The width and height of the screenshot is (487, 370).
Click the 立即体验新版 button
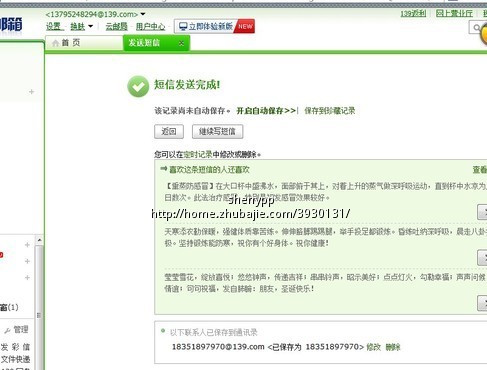pos(214,26)
